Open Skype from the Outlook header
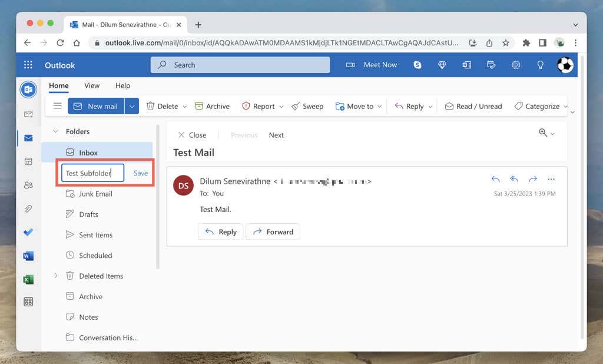 [418, 65]
